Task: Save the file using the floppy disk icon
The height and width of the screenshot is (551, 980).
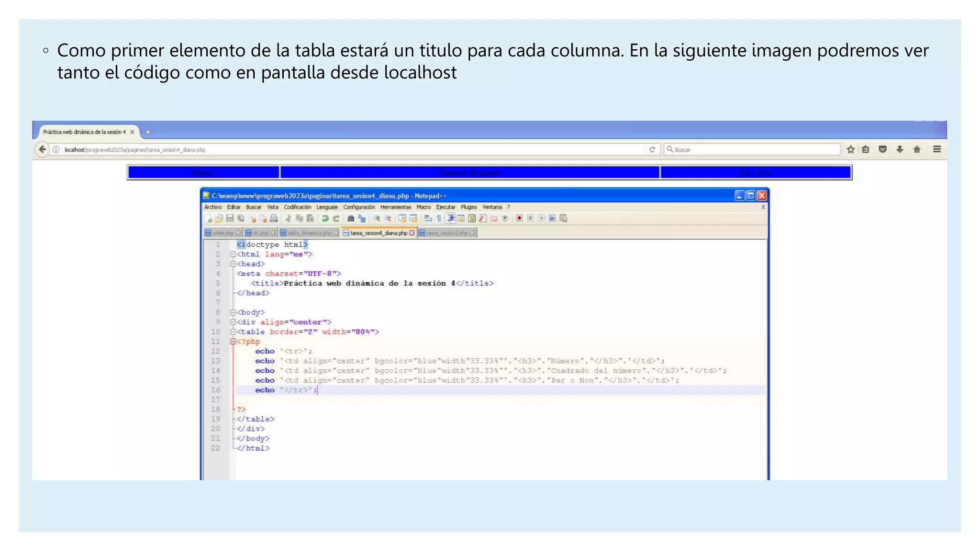Action: (x=230, y=219)
